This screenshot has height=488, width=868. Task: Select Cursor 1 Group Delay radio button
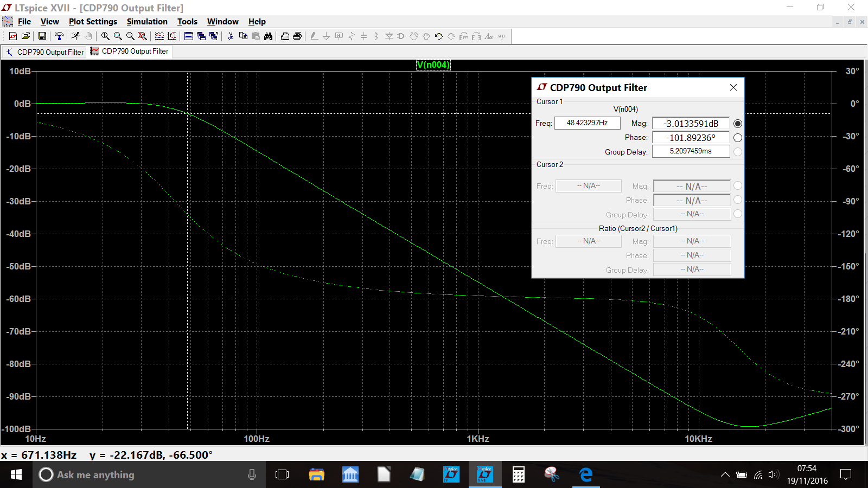click(738, 152)
